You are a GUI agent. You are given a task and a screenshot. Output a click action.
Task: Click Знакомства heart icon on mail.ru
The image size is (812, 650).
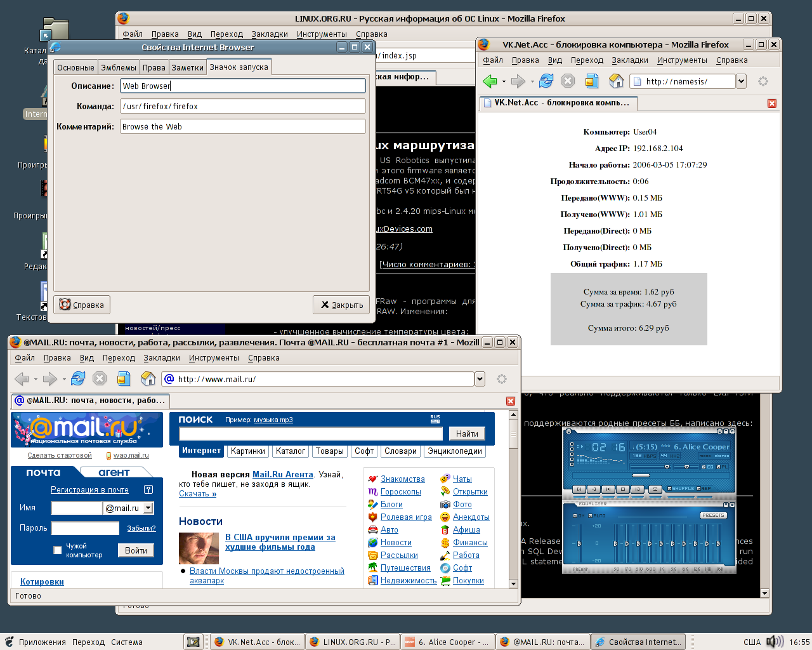tap(373, 479)
